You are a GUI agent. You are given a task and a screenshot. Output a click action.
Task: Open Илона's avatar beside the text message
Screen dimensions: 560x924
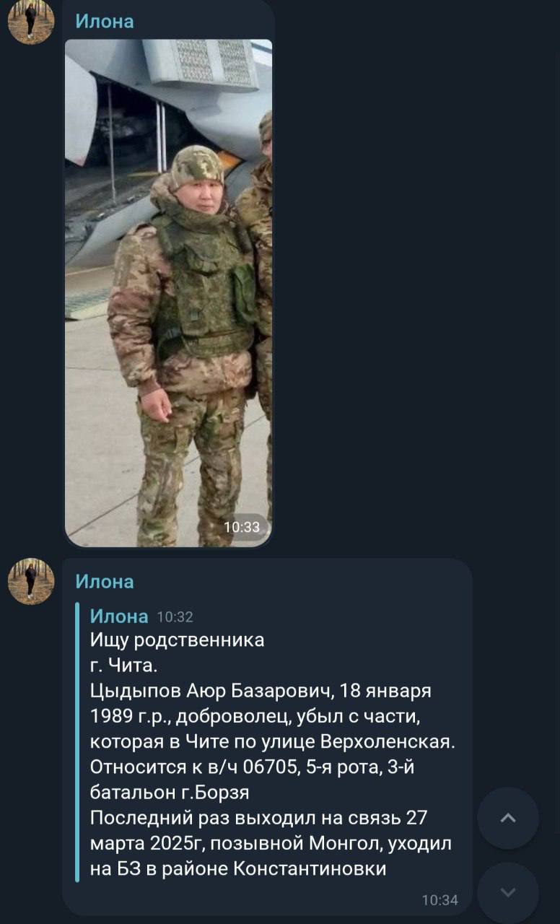click(x=31, y=581)
